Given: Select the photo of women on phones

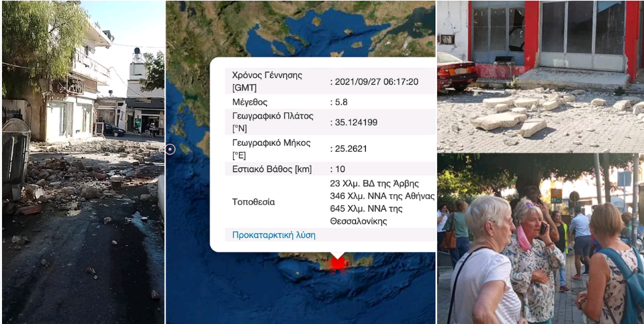Looking at the screenshot, I should pos(541,239).
